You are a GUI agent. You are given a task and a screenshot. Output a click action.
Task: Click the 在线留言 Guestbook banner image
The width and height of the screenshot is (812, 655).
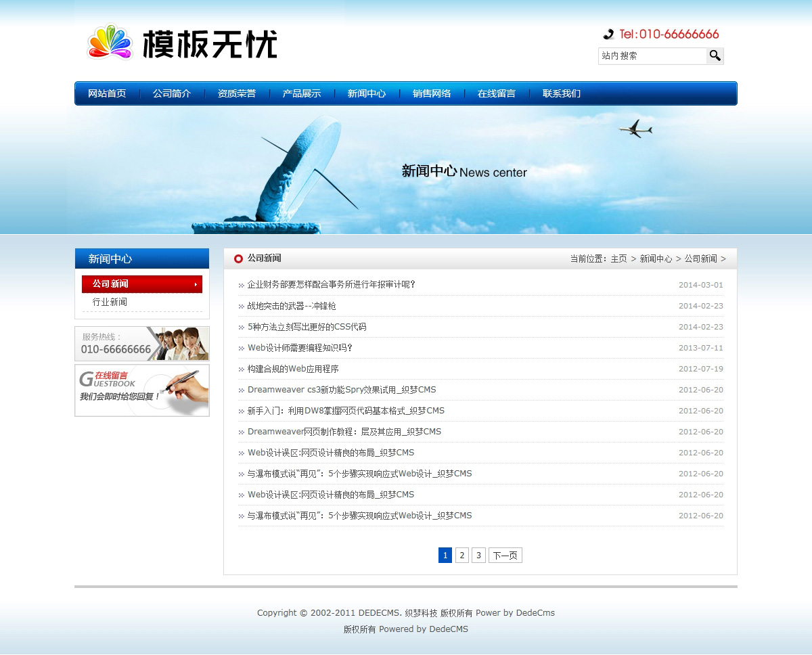[142, 390]
